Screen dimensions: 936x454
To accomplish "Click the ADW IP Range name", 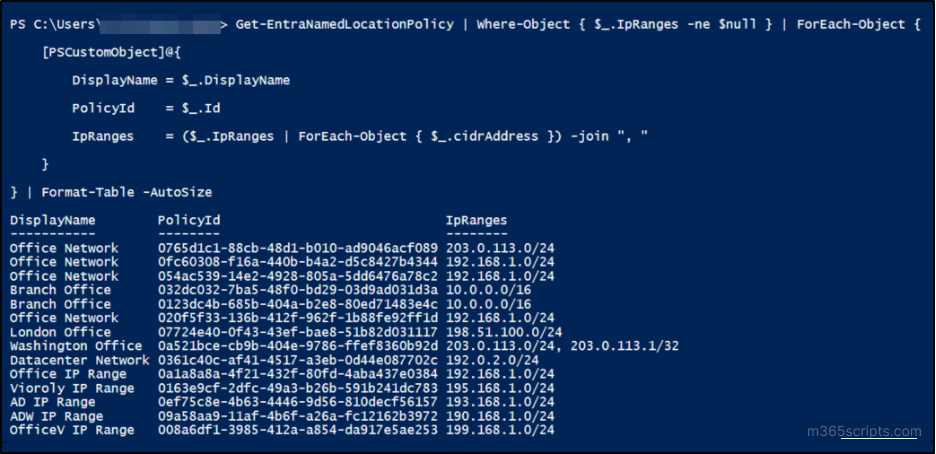I will point(56,416).
